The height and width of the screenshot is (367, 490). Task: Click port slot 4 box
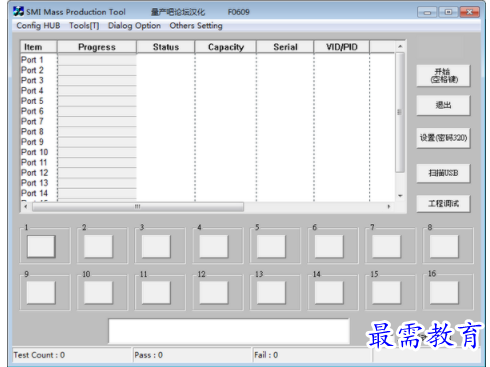214,246
